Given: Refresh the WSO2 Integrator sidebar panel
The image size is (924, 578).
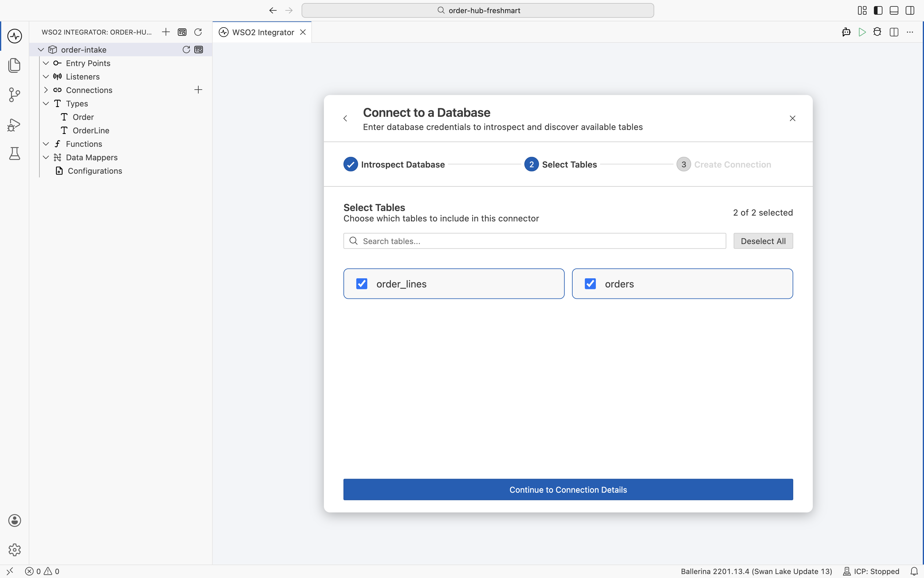Looking at the screenshot, I should 198,32.
